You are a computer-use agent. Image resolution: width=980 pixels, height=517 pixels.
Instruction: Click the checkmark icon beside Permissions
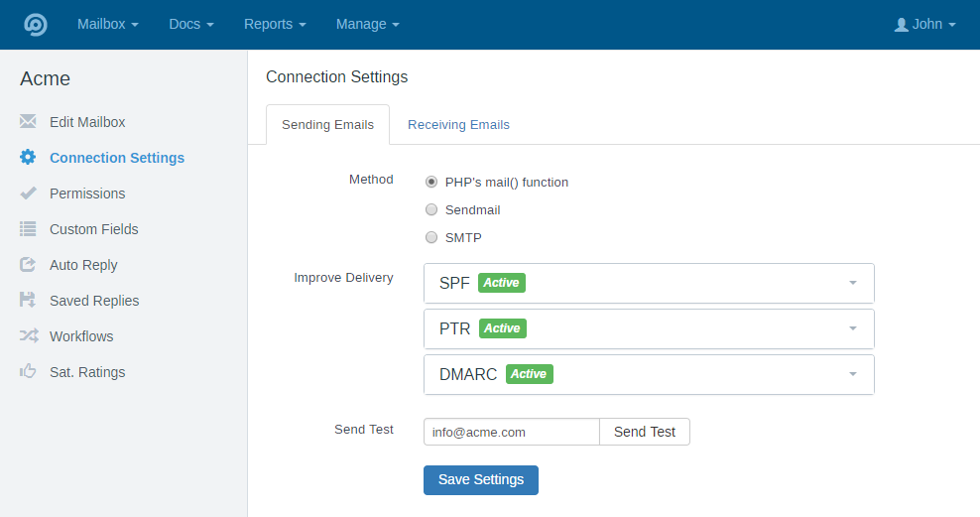[28, 193]
